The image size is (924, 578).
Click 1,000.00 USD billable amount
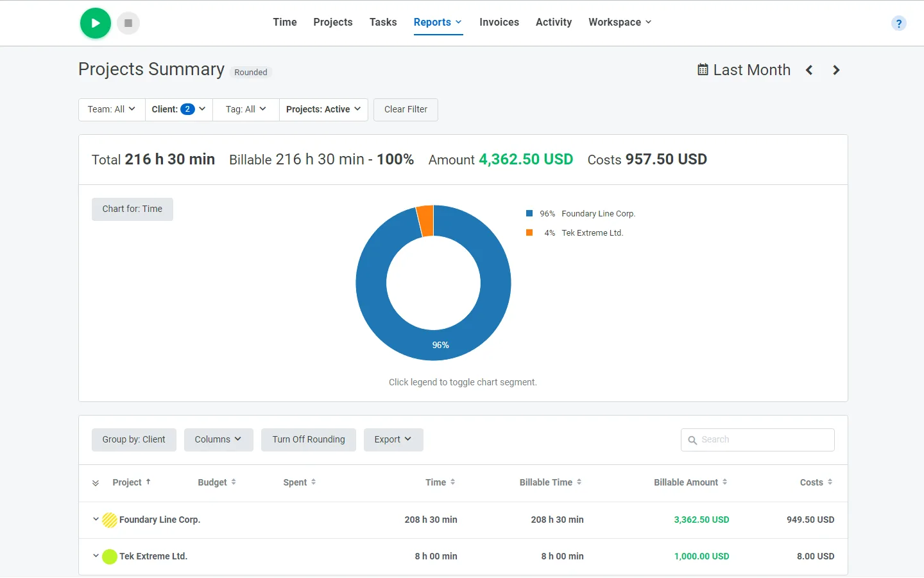pos(701,557)
